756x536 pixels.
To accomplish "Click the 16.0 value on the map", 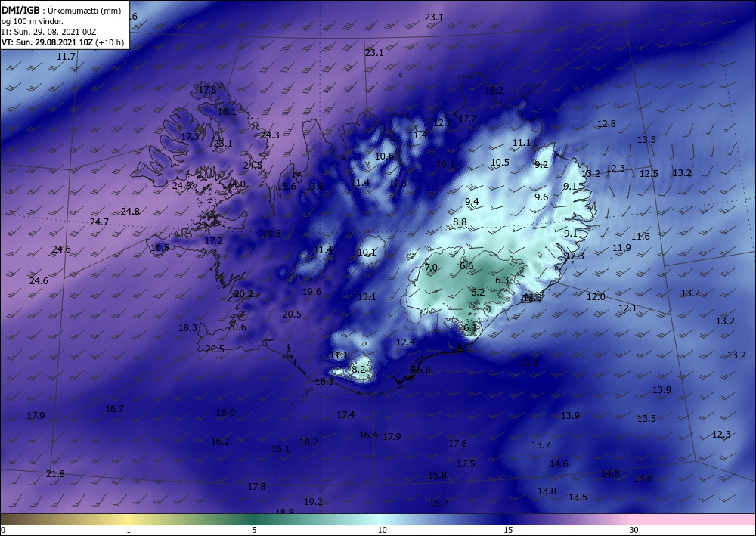I will [225, 413].
